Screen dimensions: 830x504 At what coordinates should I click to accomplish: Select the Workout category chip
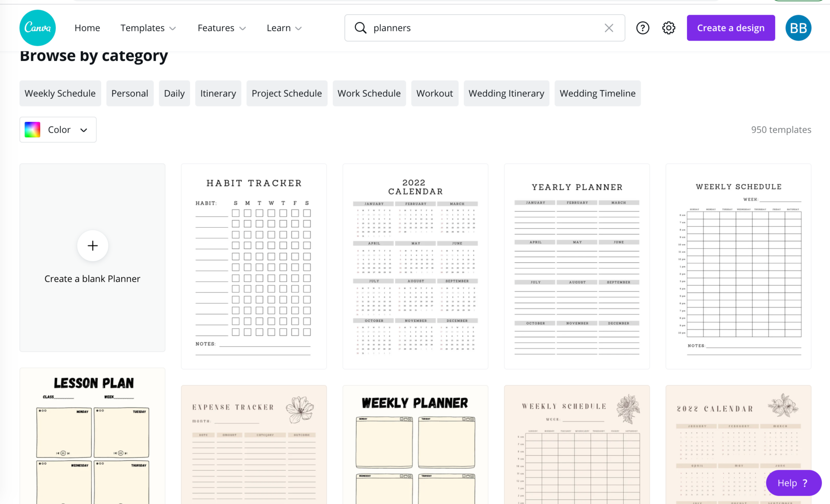point(434,93)
